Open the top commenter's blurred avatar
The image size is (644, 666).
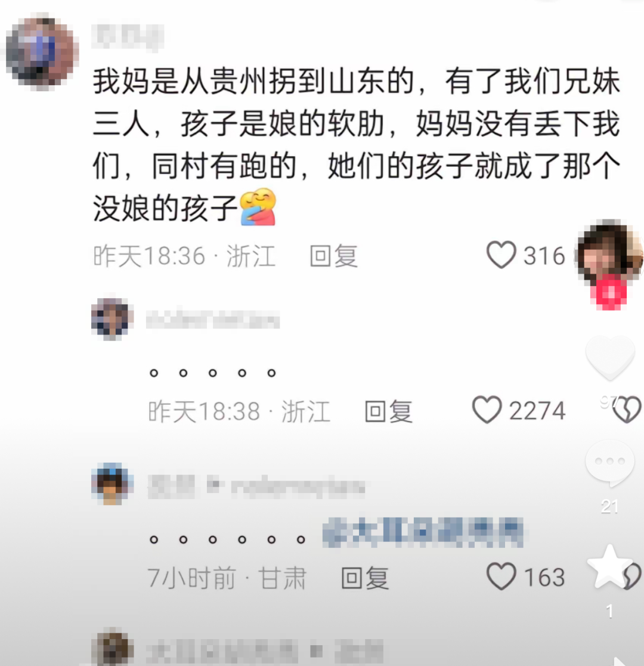(42, 52)
